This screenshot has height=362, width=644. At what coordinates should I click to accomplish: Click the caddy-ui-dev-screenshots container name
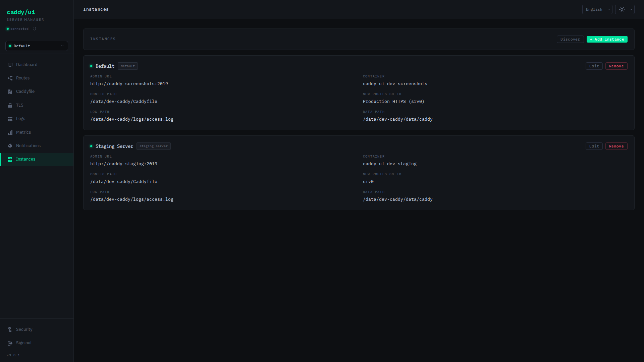click(x=395, y=84)
